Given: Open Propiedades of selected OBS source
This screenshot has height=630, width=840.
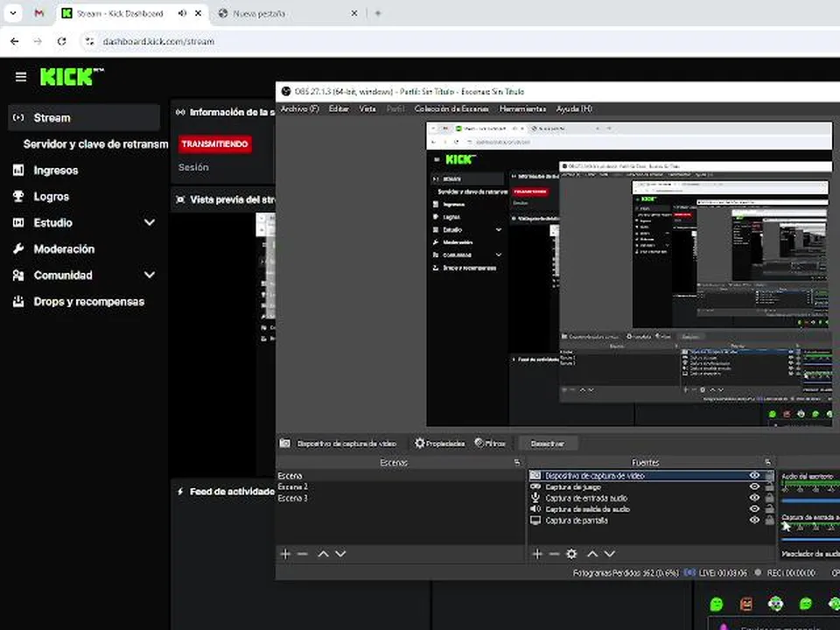Looking at the screenshot, I should (440, 443).
